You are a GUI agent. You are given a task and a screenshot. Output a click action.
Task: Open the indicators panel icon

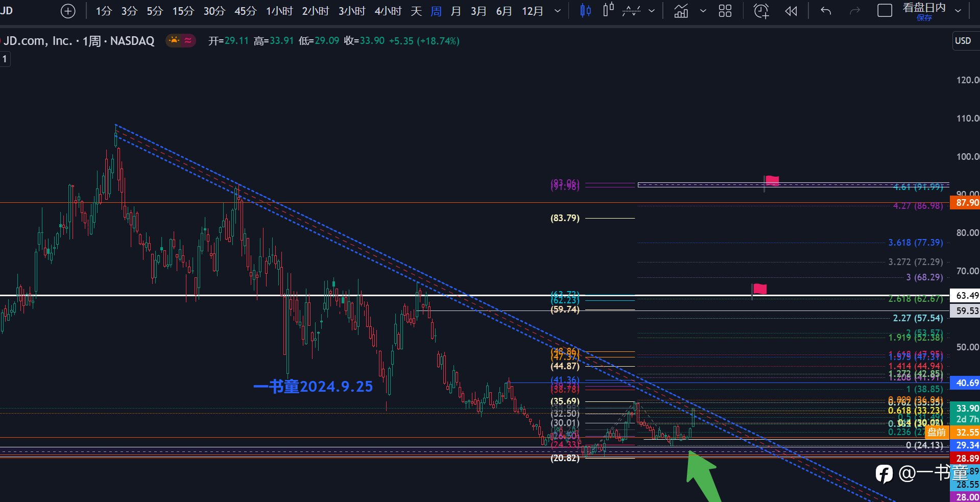(x=681, y=11)
